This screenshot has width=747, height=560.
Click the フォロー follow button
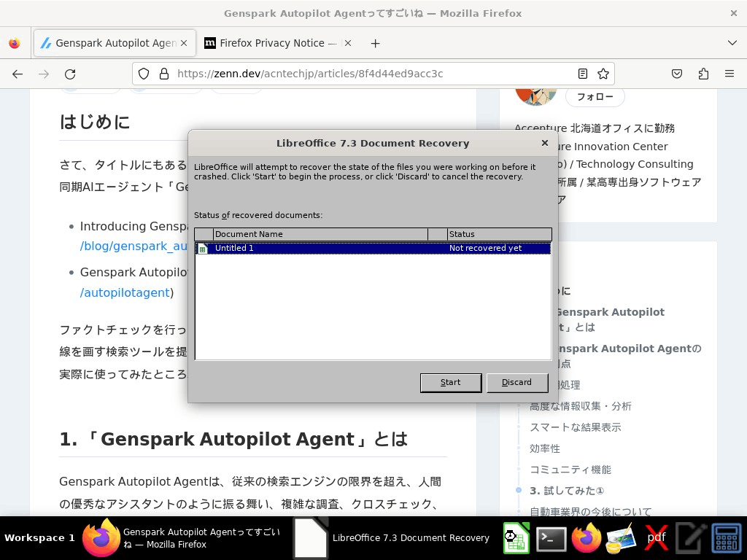[595, 97]
